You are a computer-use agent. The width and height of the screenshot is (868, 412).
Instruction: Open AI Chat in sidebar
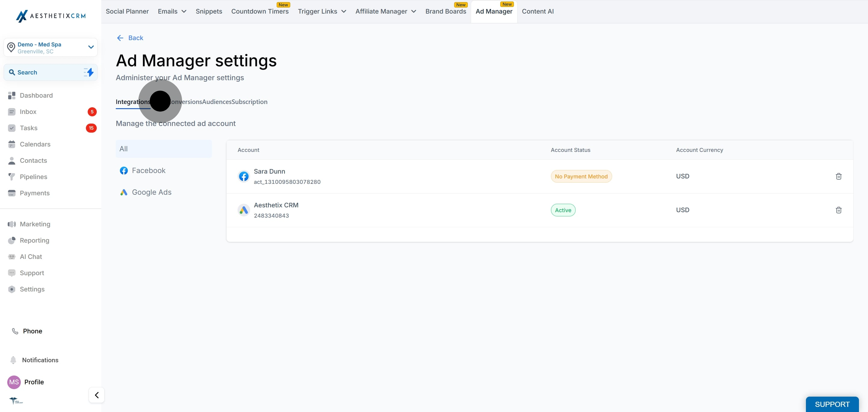[x=31, y=256]
